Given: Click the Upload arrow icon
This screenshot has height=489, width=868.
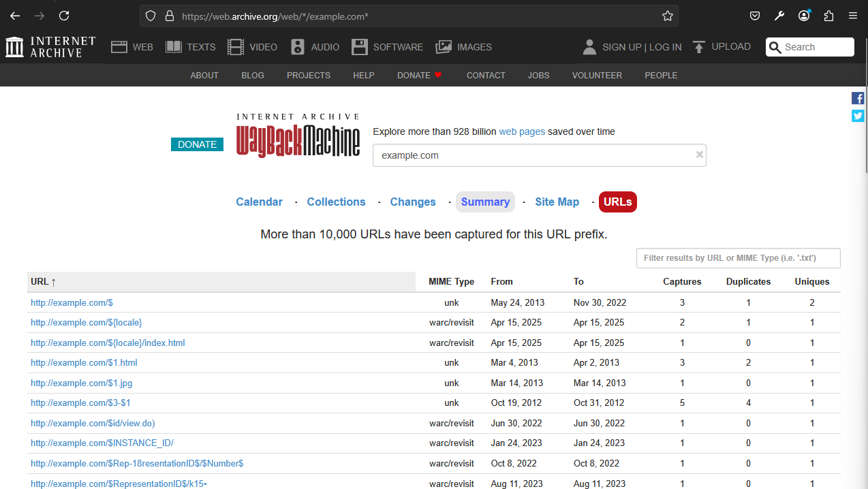Looking at the screenshot, I should [x=698, y=47].
